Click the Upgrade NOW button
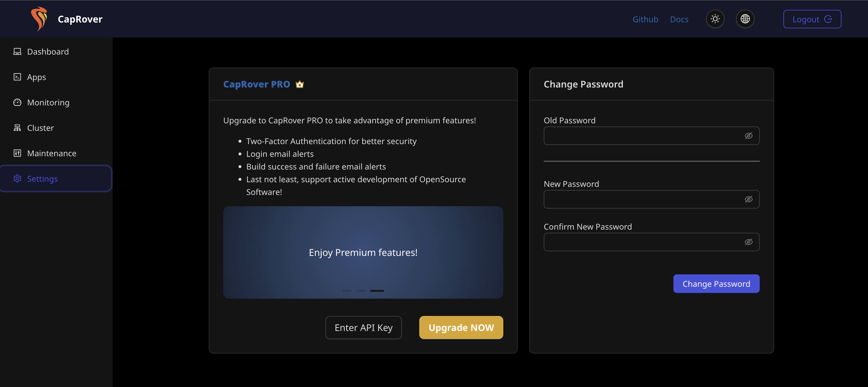The image size is (868, 387). tap(461, 327)
